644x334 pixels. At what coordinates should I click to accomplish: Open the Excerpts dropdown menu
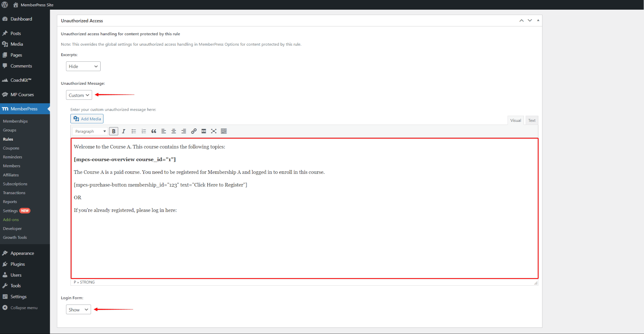point(83,66)
